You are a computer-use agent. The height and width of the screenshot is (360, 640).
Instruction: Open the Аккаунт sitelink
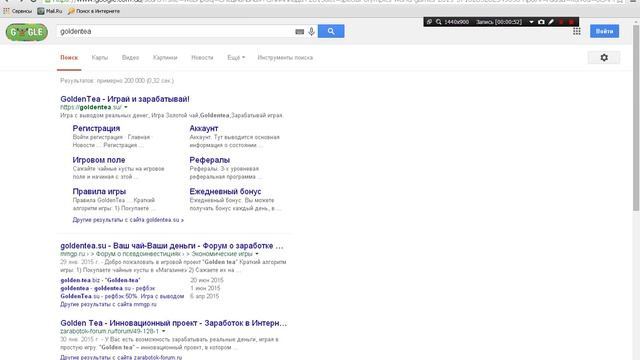[204, 128]
